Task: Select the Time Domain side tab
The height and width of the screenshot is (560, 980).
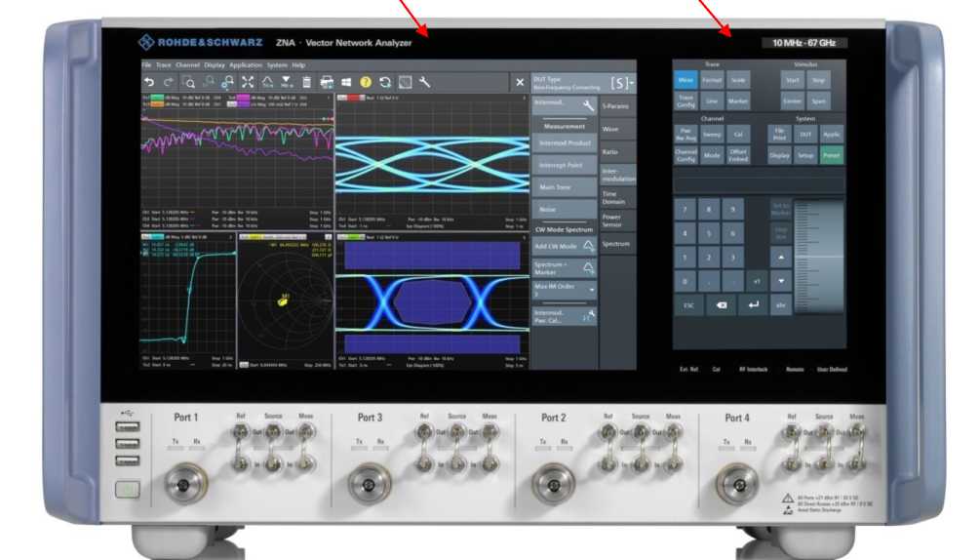Action: (617, 198)
